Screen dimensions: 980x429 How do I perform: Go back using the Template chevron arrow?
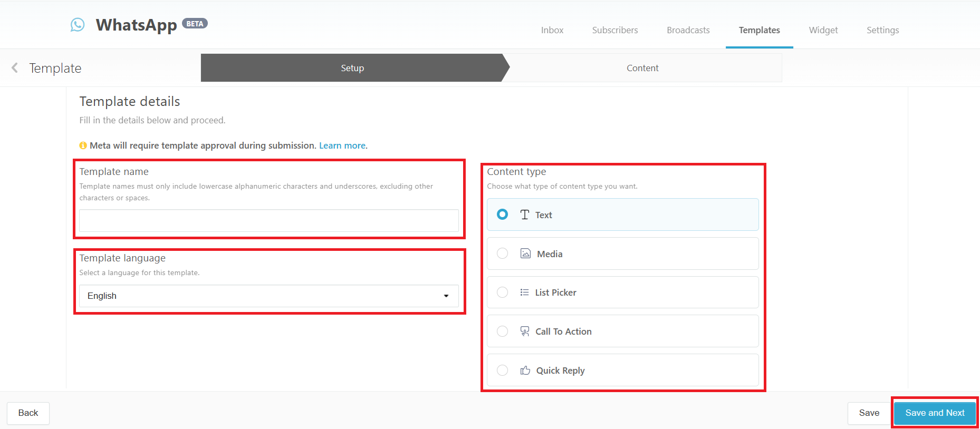coord(15,67)
